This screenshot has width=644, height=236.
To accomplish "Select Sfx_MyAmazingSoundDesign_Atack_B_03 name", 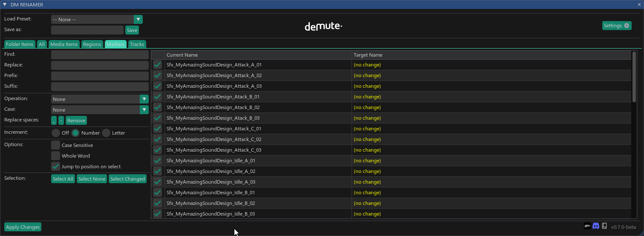I will point(213,118).
